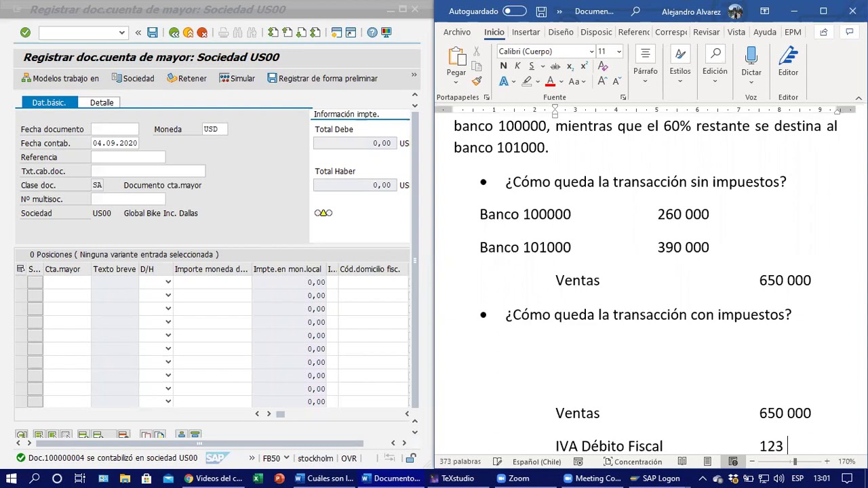Viewport: 868px width, 488px height.
Task: Toggle Negrita (N) formatting
Action: click(503, 66)
